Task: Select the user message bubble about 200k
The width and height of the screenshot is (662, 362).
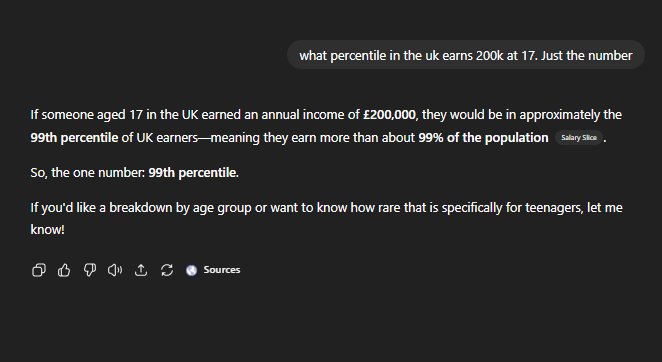Action: coord(466,55)
